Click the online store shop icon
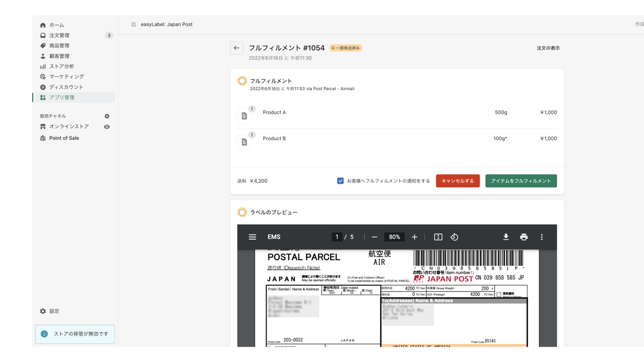This screenshot has height=362, width=644. click(43, 127)
